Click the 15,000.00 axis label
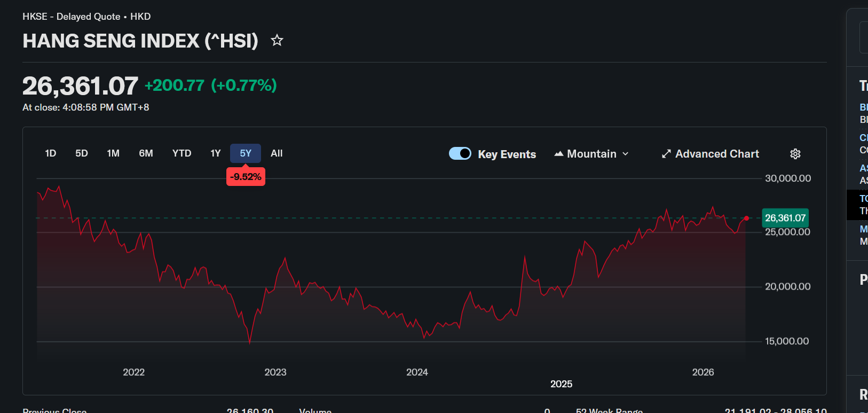868x413 pixels. click(x=787, y=341)
